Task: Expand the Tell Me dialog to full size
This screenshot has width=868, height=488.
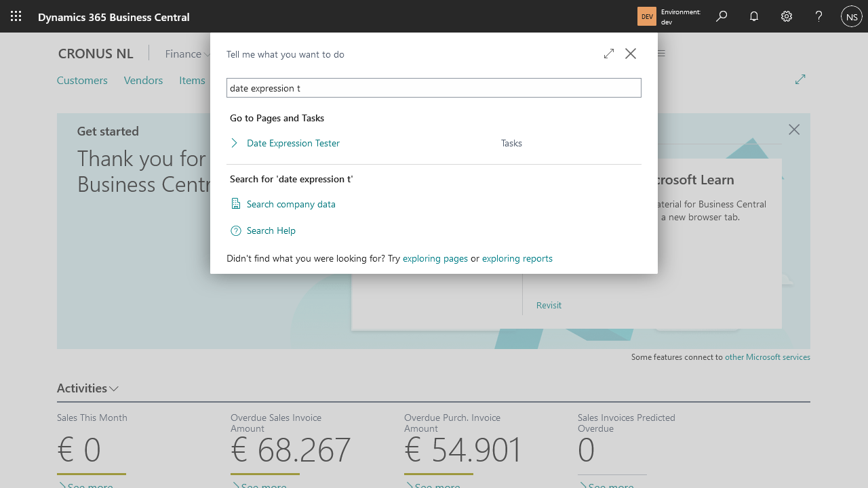Action: tap(609, 54)
